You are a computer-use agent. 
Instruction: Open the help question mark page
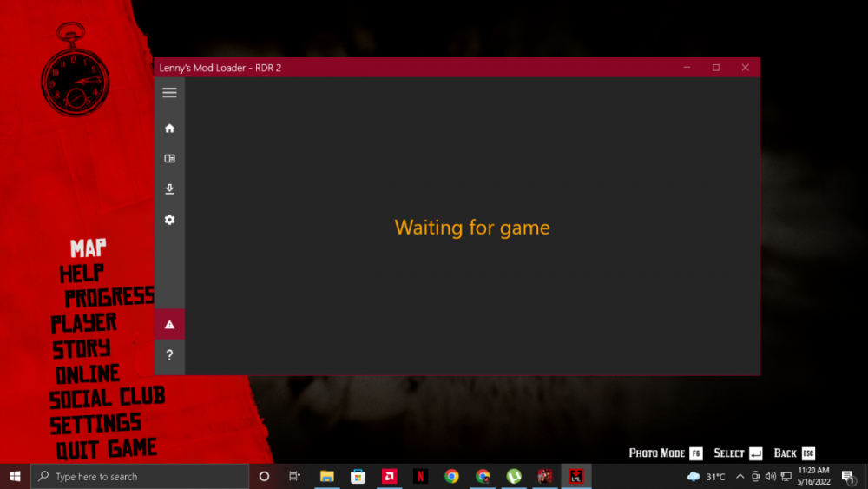click(169, 355)
